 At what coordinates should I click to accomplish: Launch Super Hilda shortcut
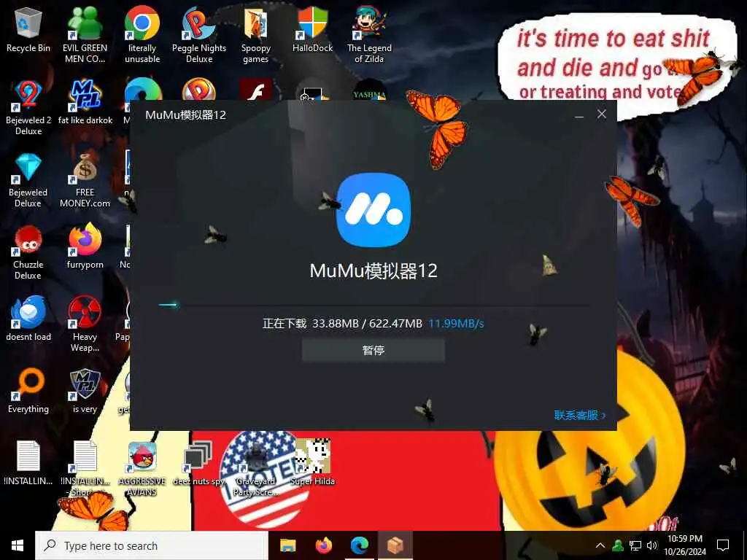coord(312,462)
